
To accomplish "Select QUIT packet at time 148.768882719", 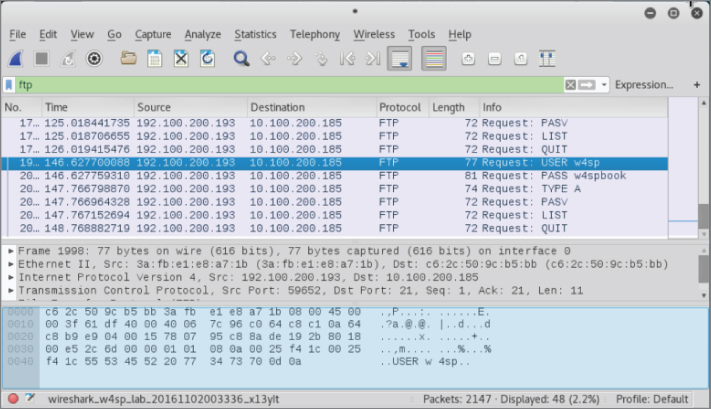I will pyautogui.click(x=335, y=228).
